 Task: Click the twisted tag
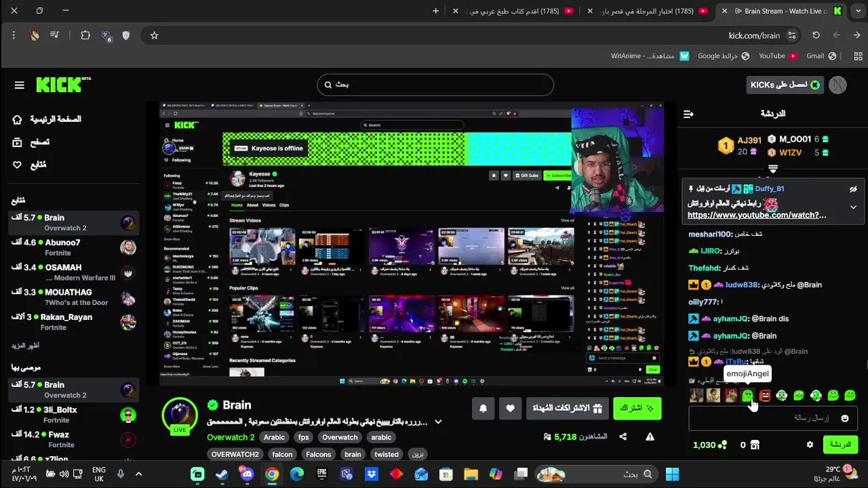pyautogui.click(x=387, y=454)
